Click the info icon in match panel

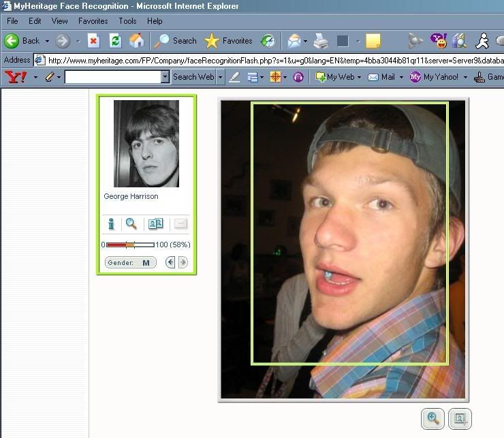pyautogui.click(x=112, y=224)
